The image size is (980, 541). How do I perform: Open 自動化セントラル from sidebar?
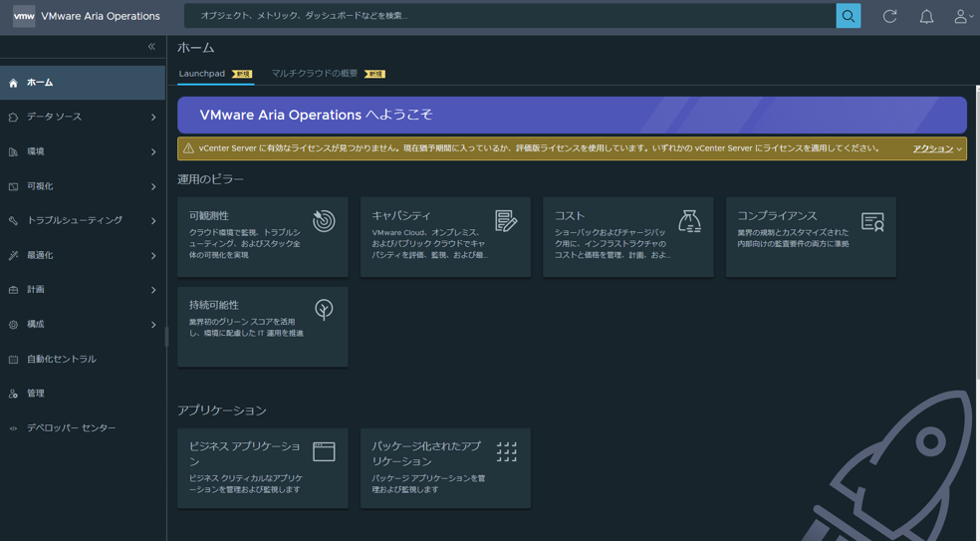pyautogui.click(x=62, y=360)
